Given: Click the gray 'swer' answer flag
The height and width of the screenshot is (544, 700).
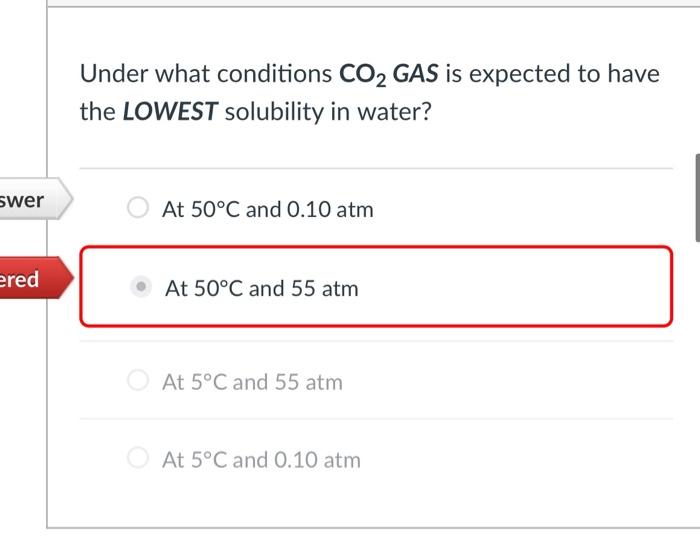Looking at the screenshot, I should (30, 200).
